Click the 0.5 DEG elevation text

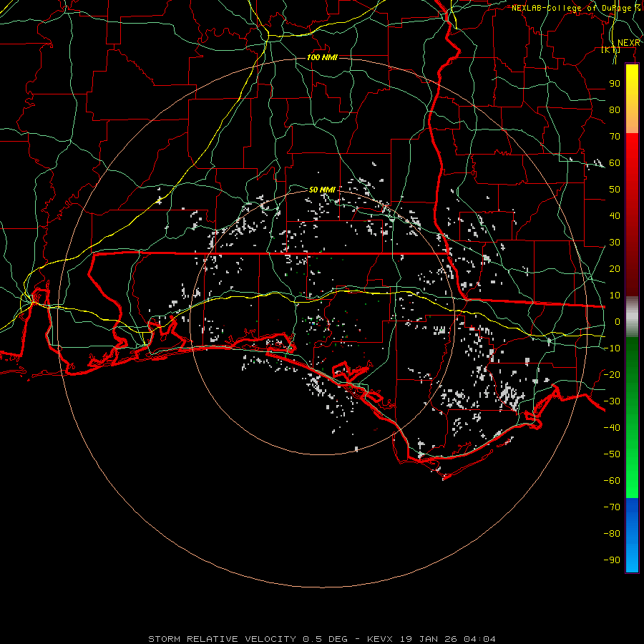coord(326,639)
